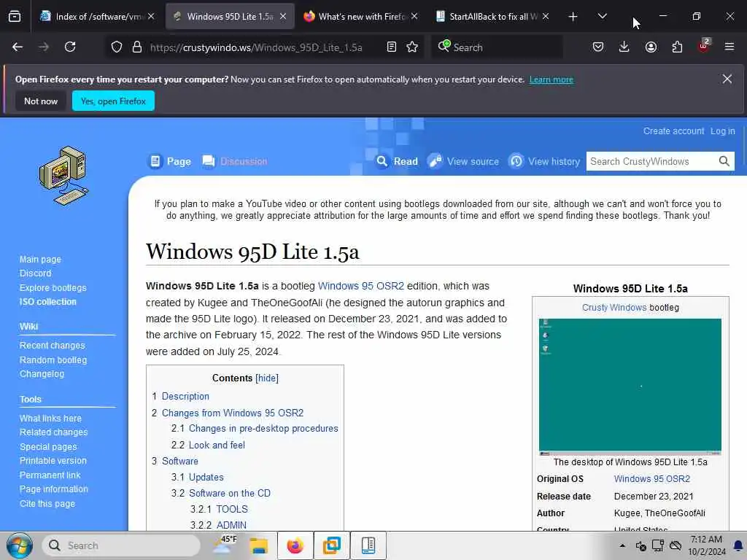Jump to Software on the CD section
The image size is (747, 560).
tap(230, 493)
